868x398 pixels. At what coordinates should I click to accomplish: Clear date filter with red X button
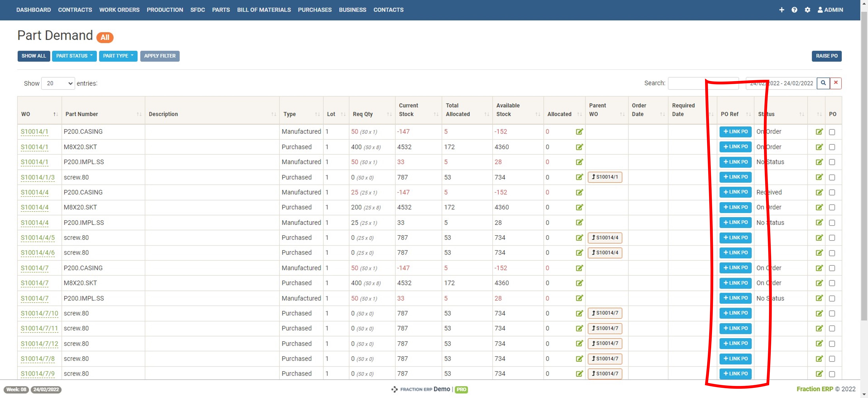836,83
